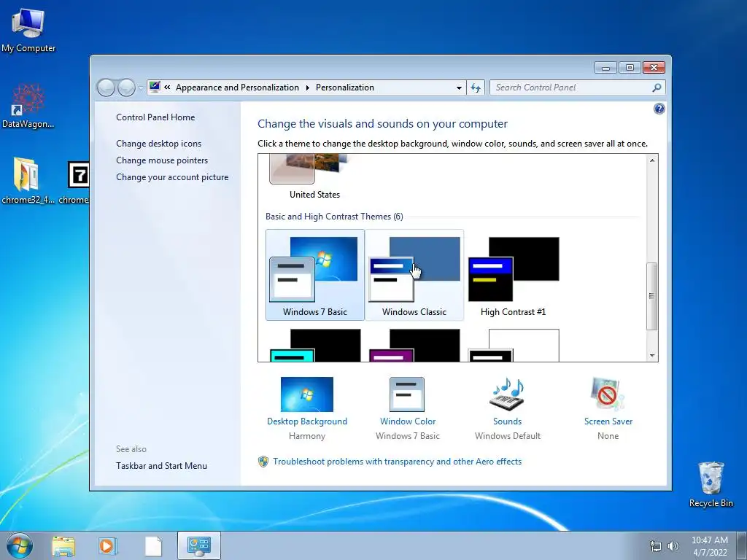Open Change mouse pointers
This screenshot has width=747, height=560.
162,160
